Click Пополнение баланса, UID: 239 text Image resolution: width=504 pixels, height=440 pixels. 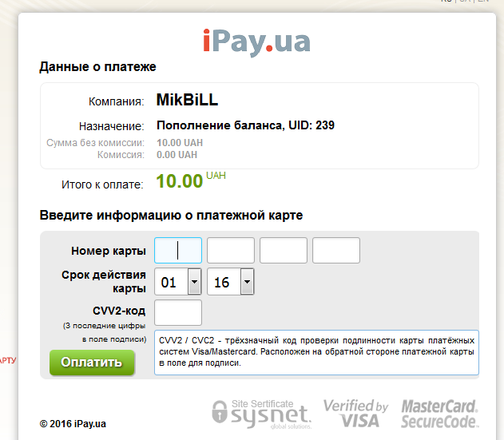click(245, 125)
